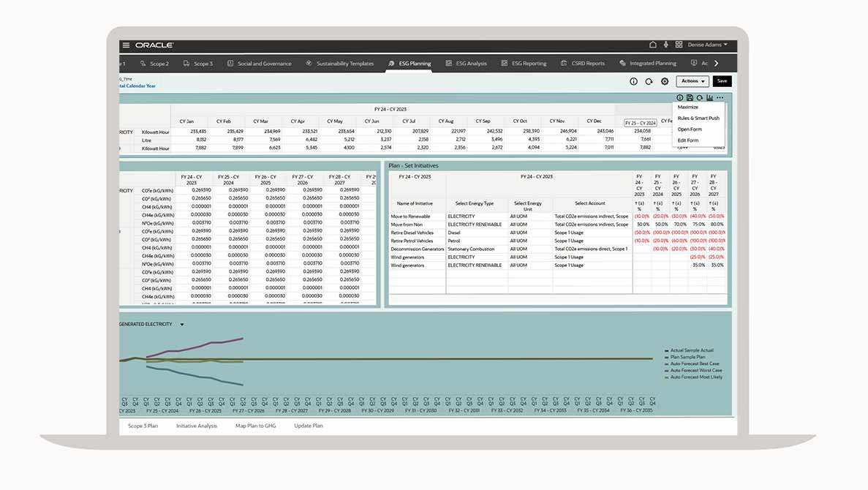
Task: Open the settings gear icon
Action: click(x=665, y=81)
